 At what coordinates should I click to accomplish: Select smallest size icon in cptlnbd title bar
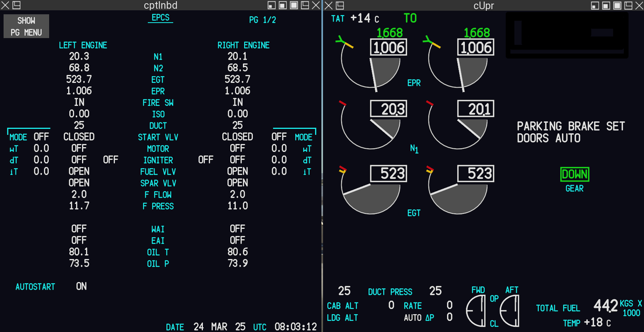pos(272,6)
